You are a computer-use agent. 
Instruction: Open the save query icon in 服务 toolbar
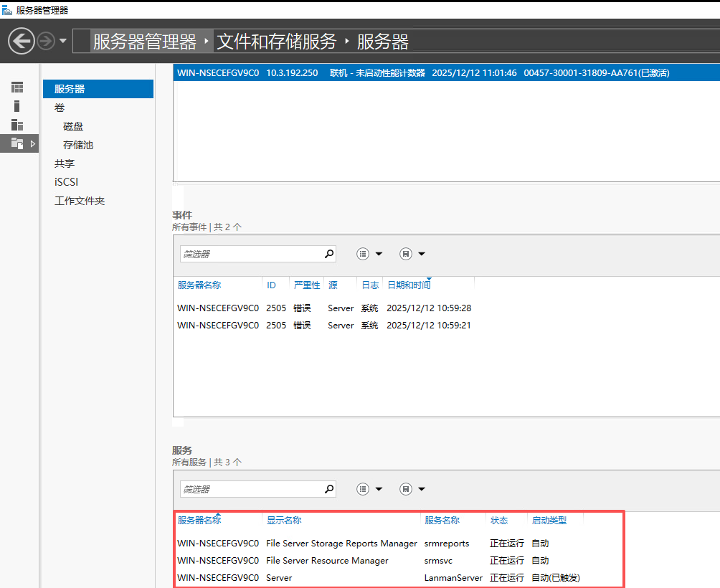click(x=405, y=489)
